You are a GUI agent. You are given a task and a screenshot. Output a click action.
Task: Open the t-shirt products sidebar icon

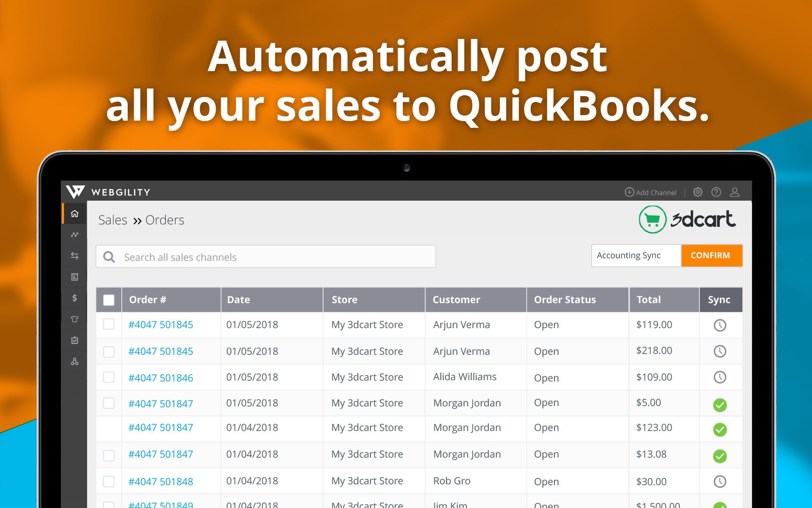click(74, 319)
